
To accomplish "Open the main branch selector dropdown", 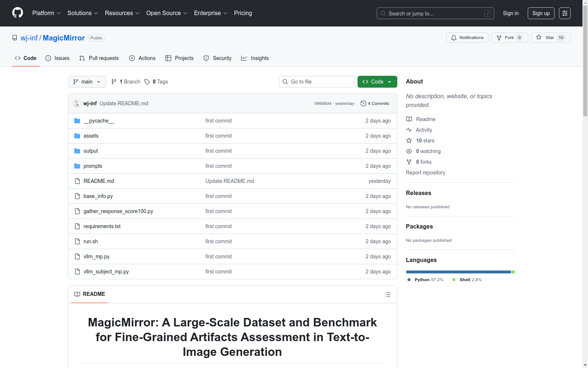I will coord(87,82).
